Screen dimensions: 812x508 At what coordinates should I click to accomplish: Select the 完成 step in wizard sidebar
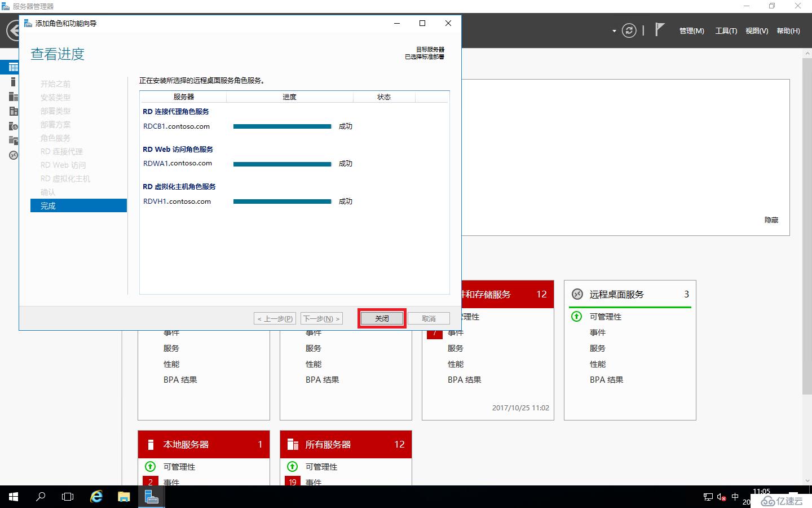point(78,205)
